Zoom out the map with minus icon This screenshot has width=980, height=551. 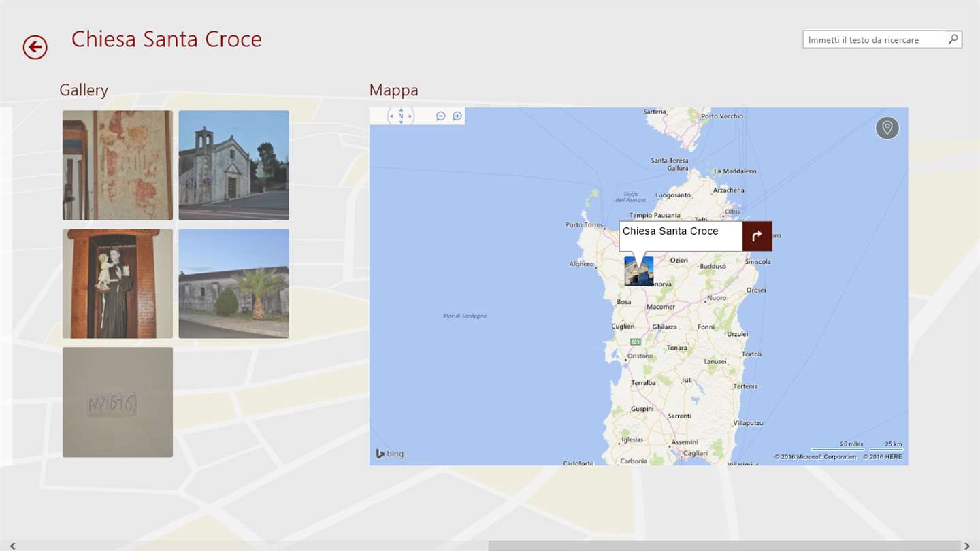point(440,116)
